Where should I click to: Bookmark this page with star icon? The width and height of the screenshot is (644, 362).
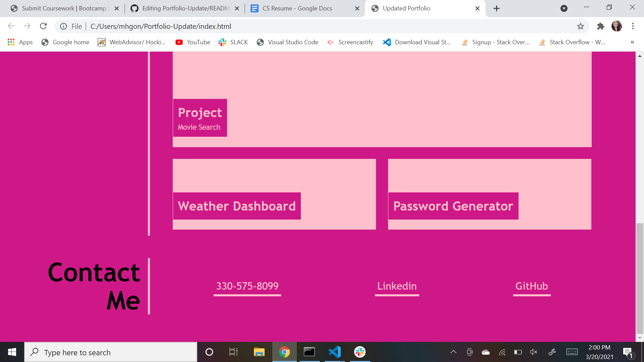tap(581, 26)
